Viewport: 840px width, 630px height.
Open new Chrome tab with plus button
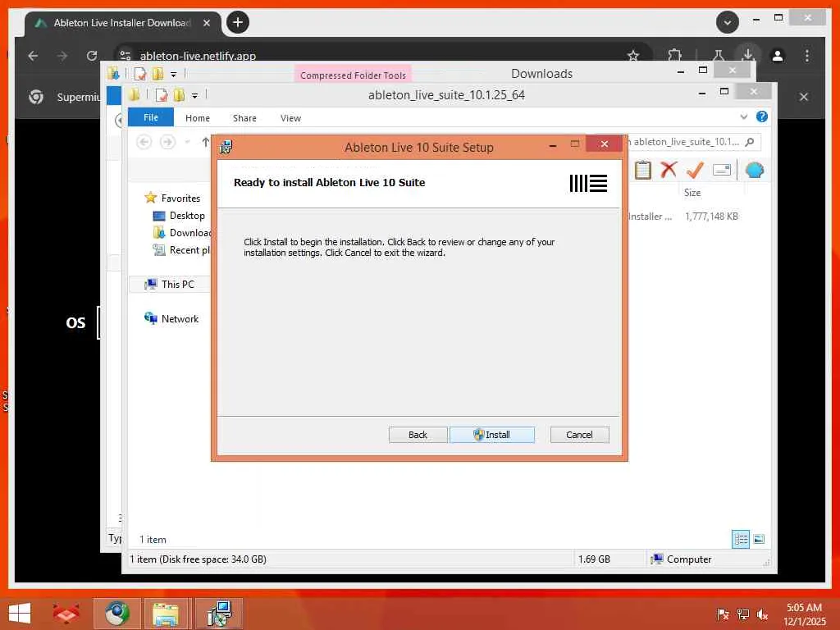coord(238,22)
